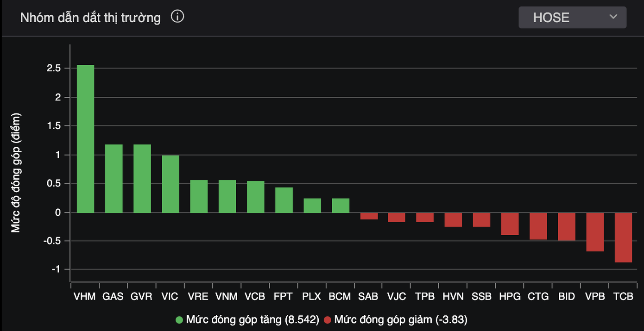Select the VIC contribution bar
The height and width of the screenshot is (331, 644).
[x=170, y=184]
